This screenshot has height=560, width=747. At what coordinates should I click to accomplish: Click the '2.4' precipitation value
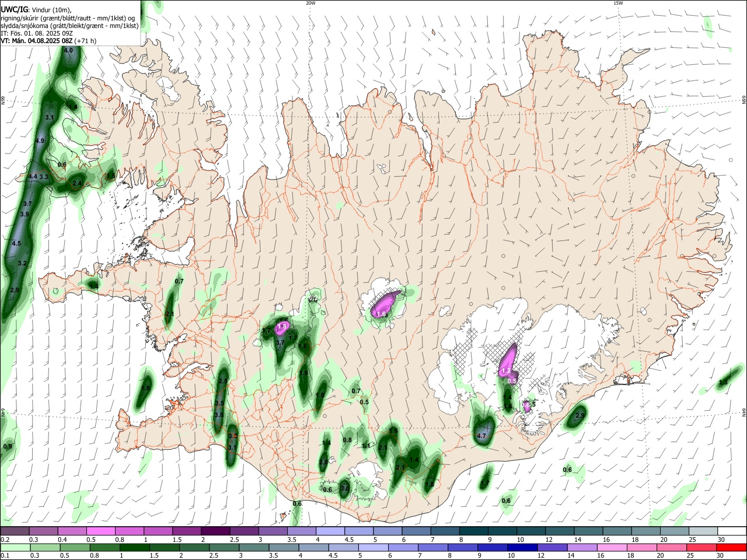point(77,184)
